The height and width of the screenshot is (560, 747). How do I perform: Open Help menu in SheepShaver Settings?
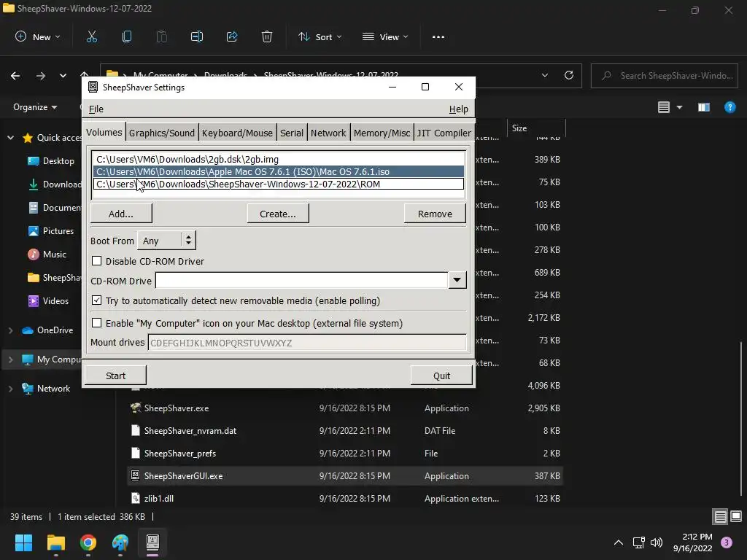tap(458, 109)
